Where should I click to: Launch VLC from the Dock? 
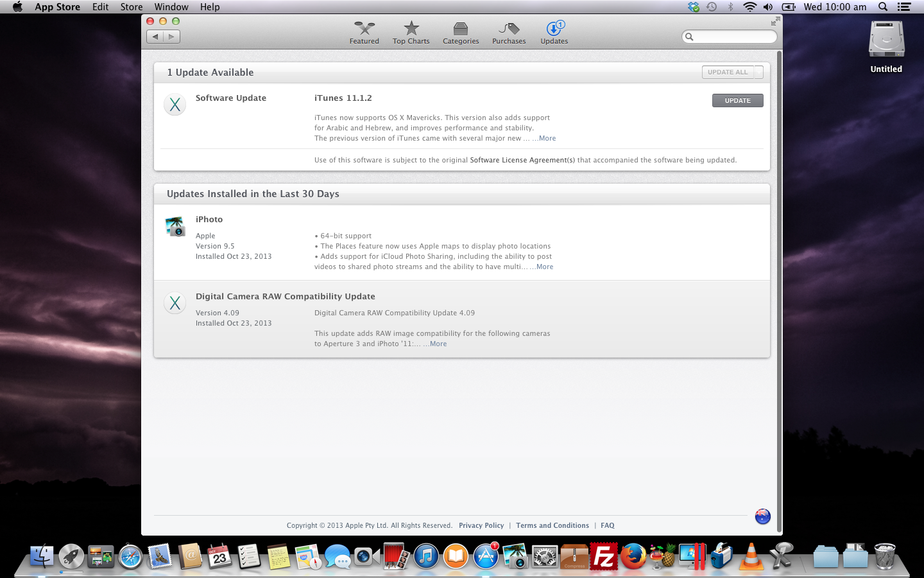[x=751, y=556]
